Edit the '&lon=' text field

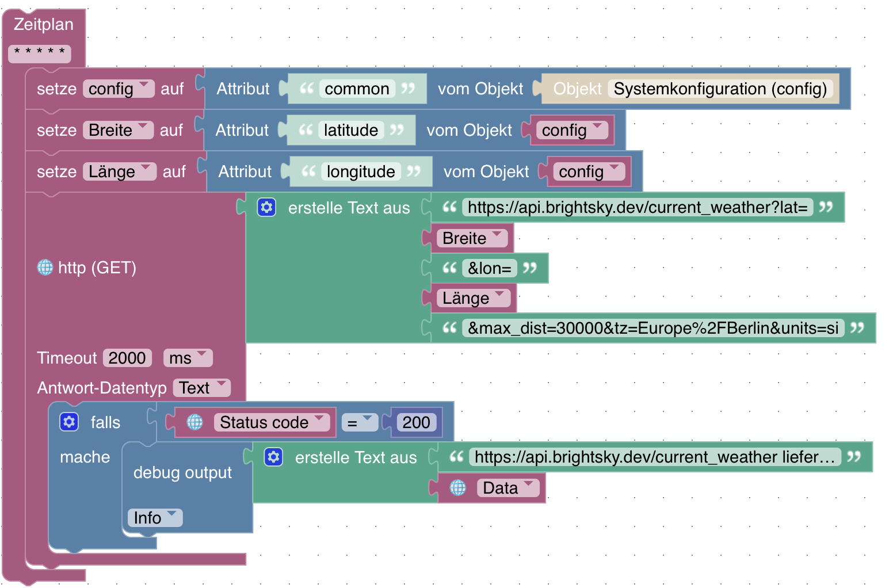[490, 268]
